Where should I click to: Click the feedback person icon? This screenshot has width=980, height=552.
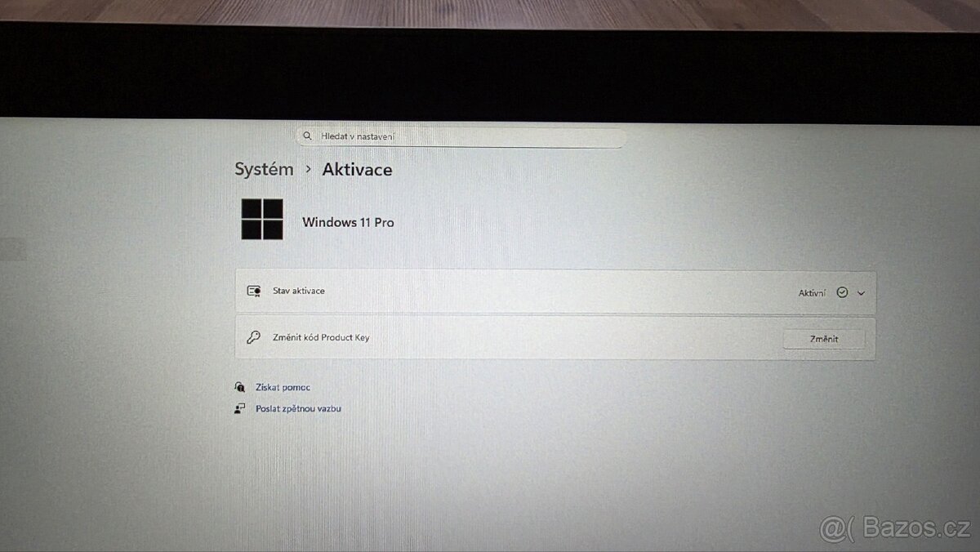[239, 408]
